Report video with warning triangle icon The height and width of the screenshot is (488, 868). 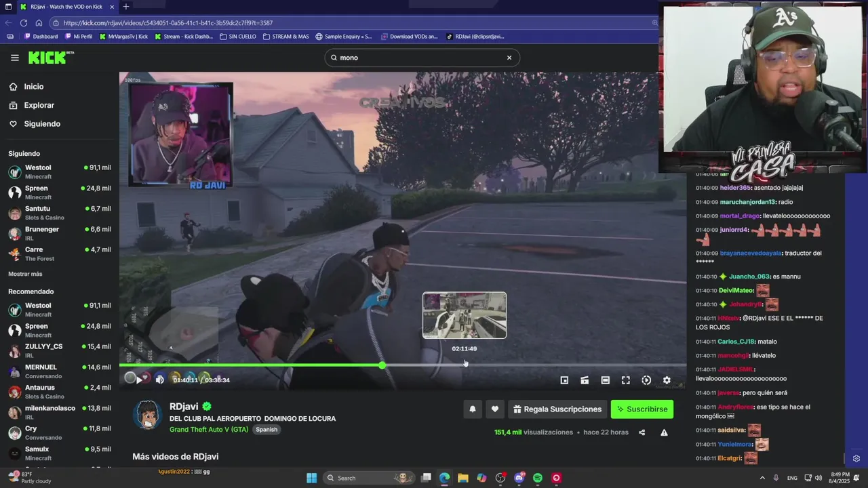point(664,432)
